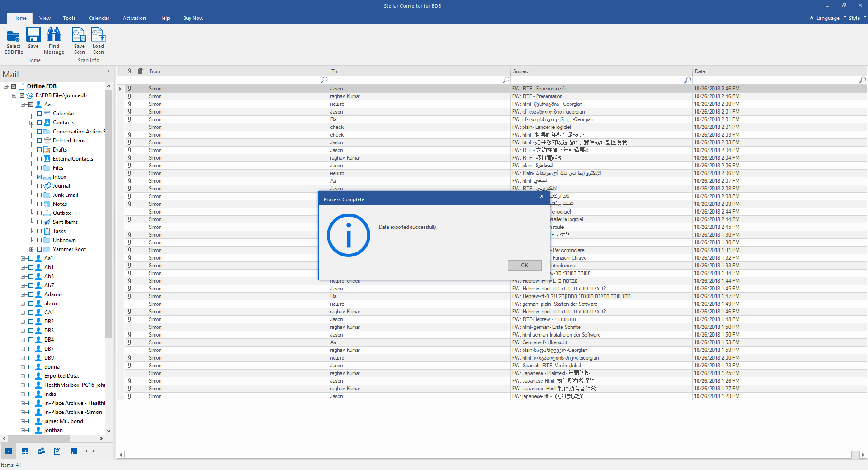Image resolution: width=868 pixels, height=470 pixels.
Task: Open the Buy Now tab
Action: (x=193, y=18)
